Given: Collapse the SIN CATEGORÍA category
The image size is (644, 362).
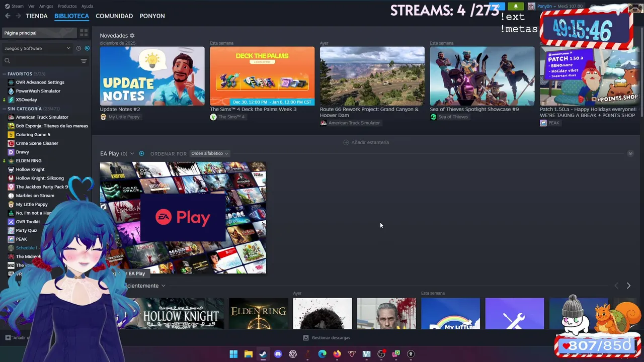Looking at the screenshot, I should coord(5,109).
